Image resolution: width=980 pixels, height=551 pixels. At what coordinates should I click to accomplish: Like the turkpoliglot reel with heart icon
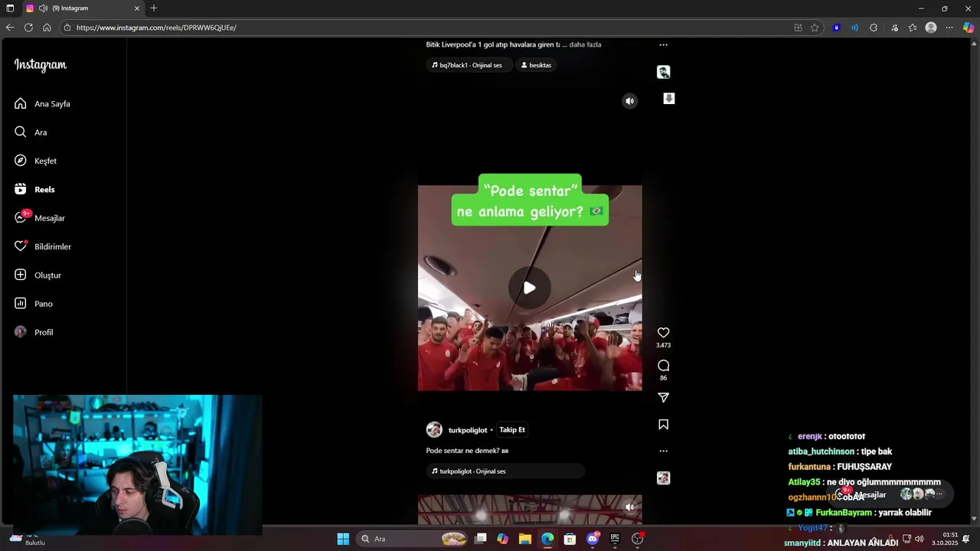[x=663, y=333]
